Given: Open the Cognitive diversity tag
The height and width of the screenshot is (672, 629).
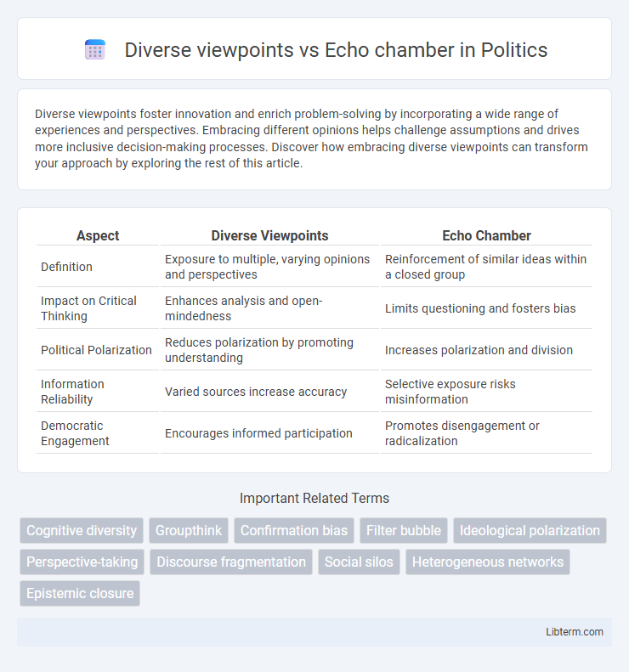Looking at the screenshot, I should [x=82, y=531].
